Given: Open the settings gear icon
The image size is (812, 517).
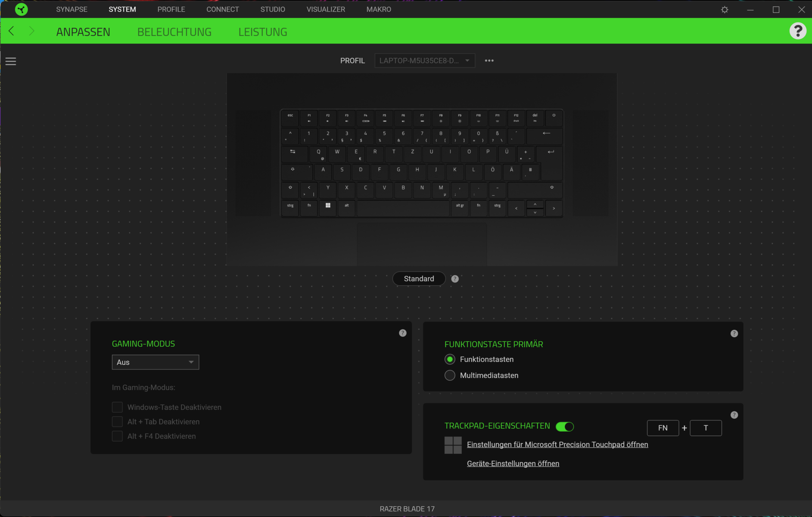Looking at the screenshot, I should (725, 9).
